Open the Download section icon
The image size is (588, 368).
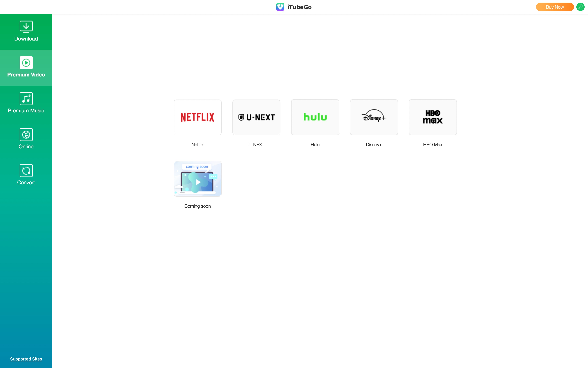click(26, 26)
